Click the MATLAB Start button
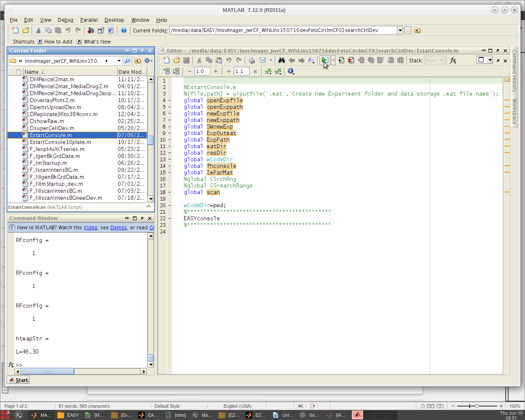This screenshot has height=420, width=525. (x=18, y=380)
